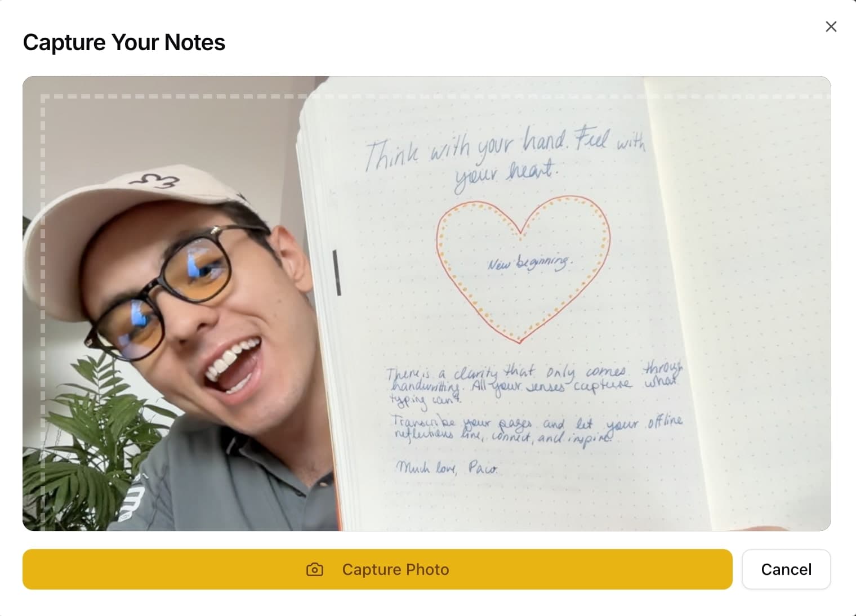This screenshot has width=856, height=616.
Task: Click the "your heart" handwritten line
Action: point(506,172)
